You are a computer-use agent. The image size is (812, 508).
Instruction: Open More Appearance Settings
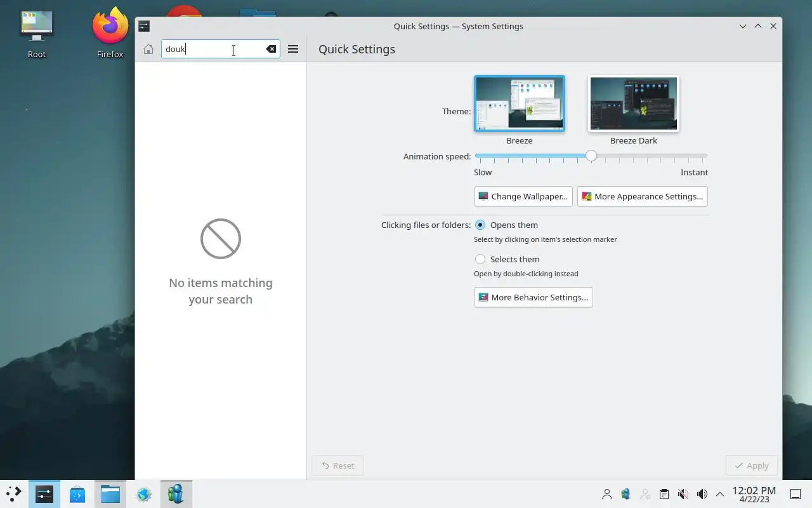click(x=642, y=196)
